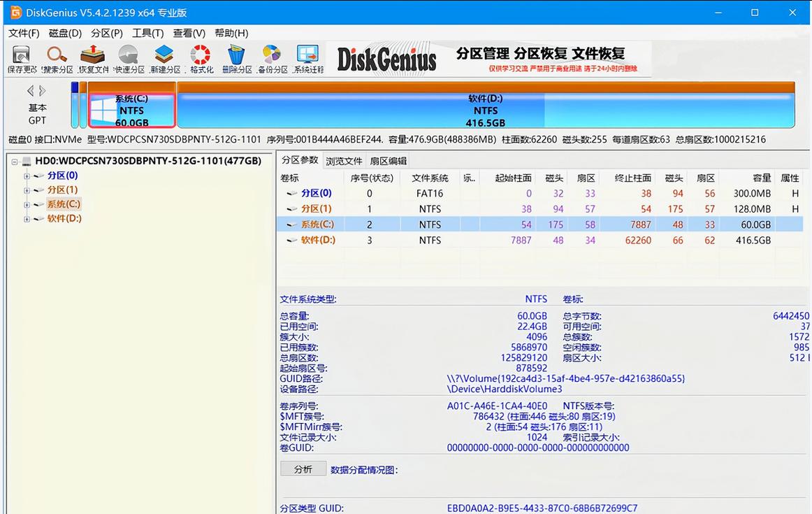
Task: Open the 工具(T) menu
Action: [x=147, y=33]
